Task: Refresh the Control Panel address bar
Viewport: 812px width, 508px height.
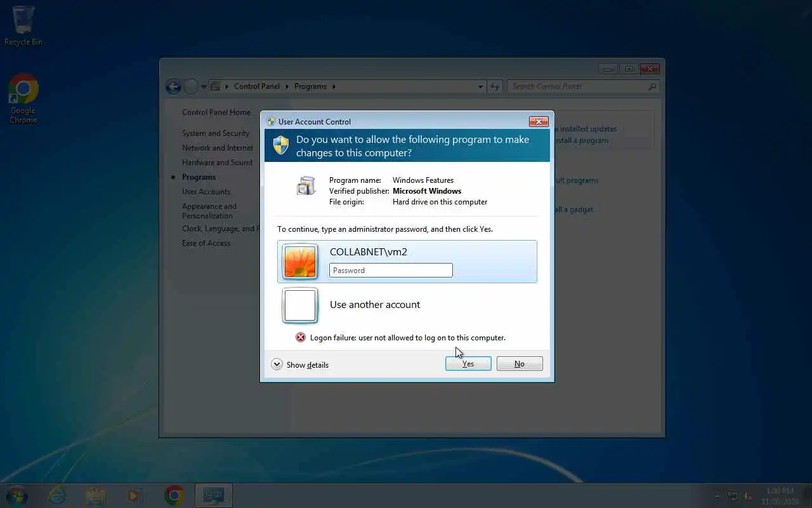Action: (495, 86)
